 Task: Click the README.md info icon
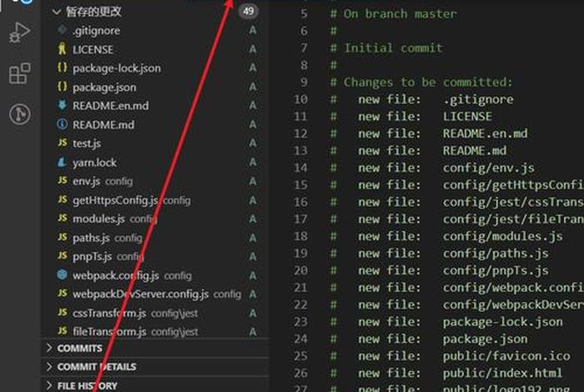pos(63,124)
